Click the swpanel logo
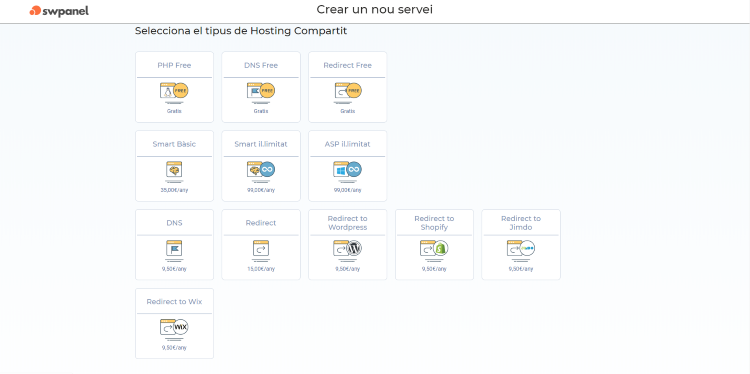 point(59,11)
